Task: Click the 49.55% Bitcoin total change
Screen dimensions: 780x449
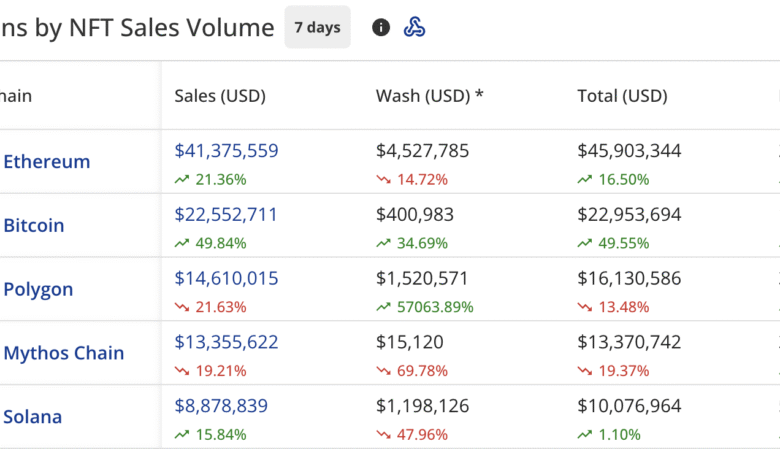Action: (x=613, y=243)
